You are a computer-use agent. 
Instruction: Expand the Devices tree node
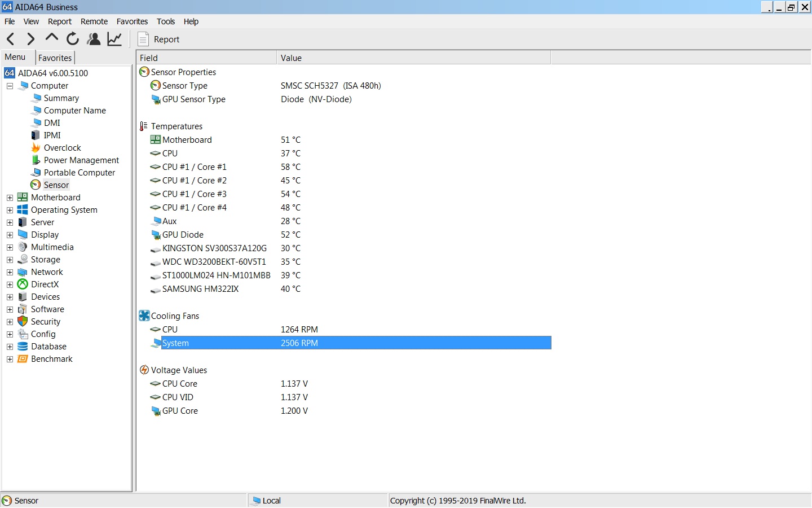(10, 297)
